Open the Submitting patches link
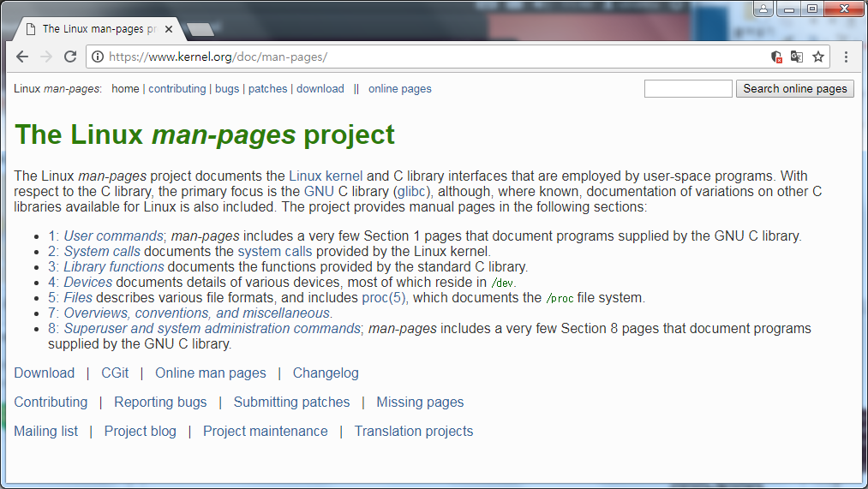 tap(291, 403)
